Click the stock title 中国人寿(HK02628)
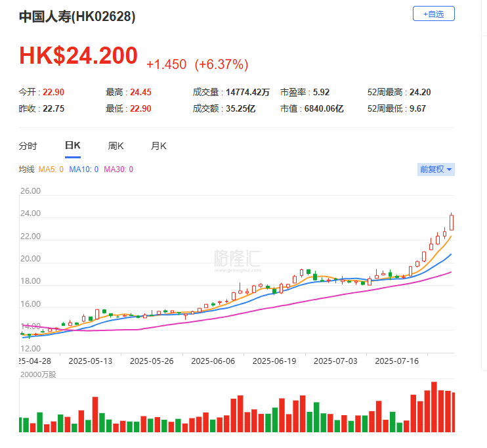The height and width of the screenshot is (448, 487). pos(77,16)
